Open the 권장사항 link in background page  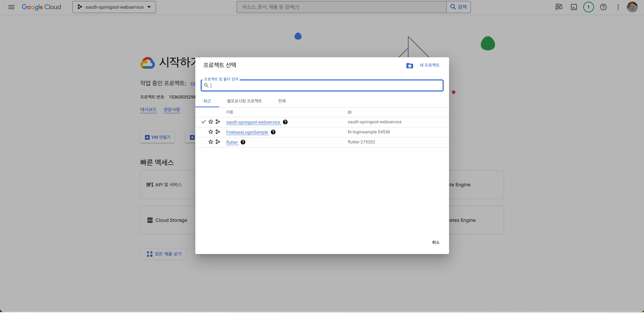(172, 110)
